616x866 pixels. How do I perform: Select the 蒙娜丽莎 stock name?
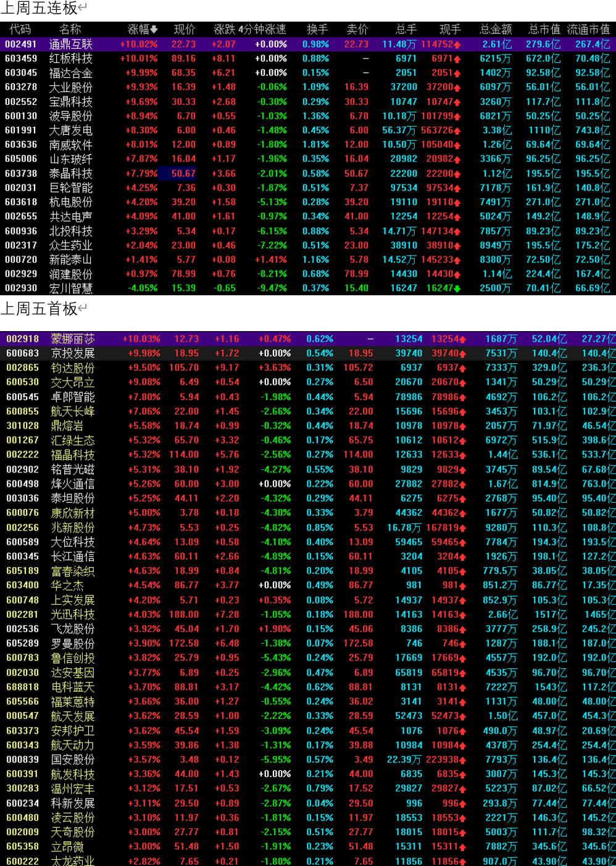[73, 338]
